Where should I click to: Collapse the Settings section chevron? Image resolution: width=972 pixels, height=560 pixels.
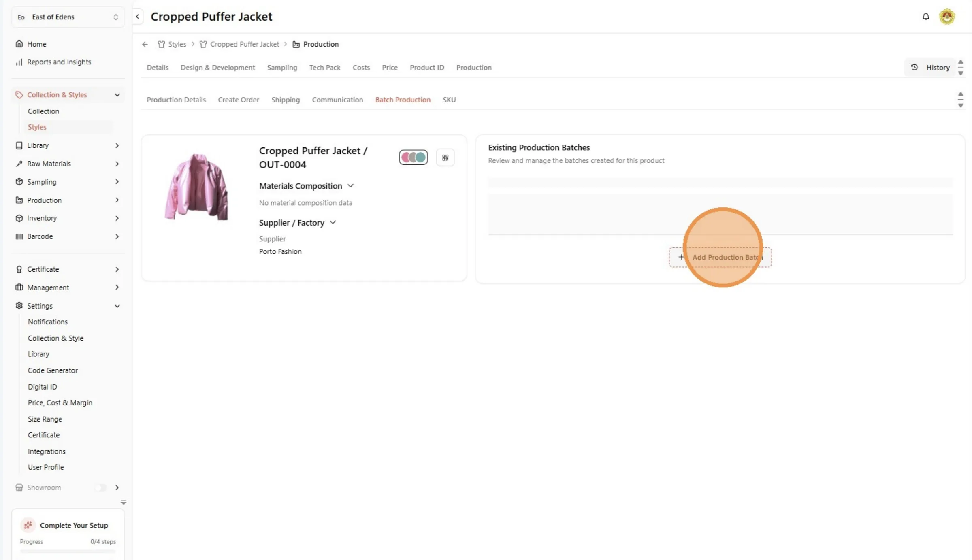(x=117, y=306)
